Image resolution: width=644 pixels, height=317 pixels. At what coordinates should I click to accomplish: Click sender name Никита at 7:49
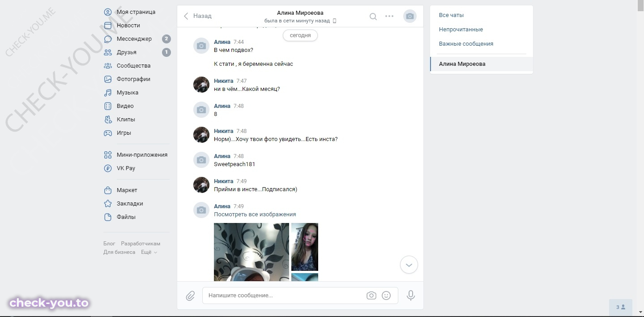(223, 181)
